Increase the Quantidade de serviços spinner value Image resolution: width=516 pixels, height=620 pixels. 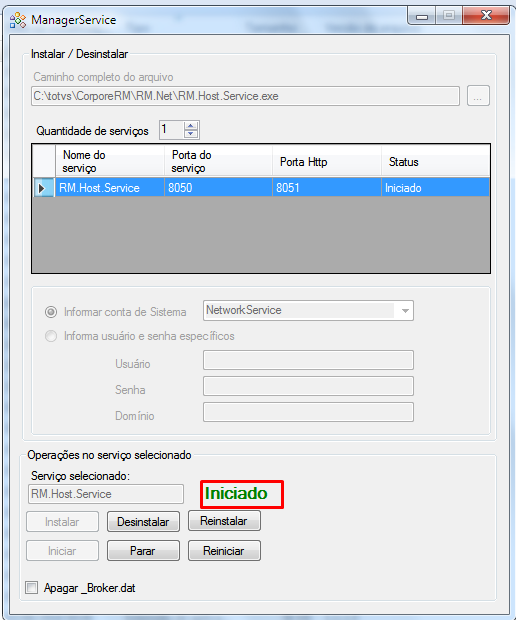(x=191, y=127)
